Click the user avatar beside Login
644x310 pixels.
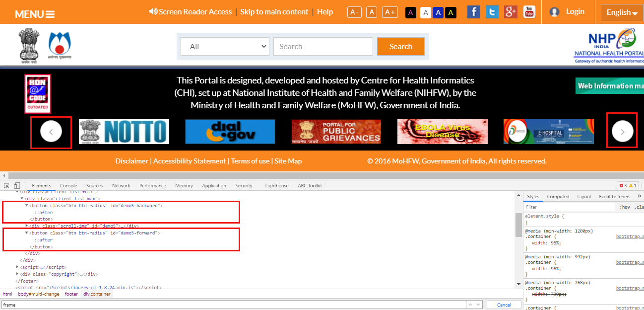555,12
